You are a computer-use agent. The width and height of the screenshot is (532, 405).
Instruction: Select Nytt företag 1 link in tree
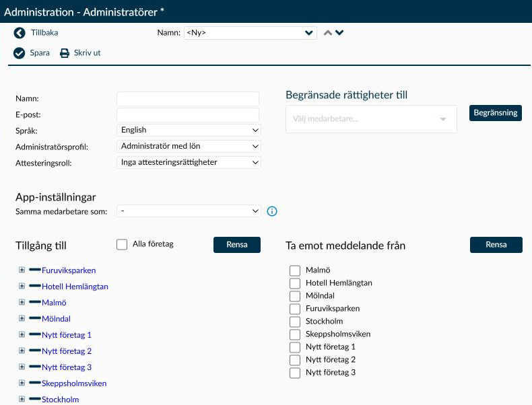[67, 335]
